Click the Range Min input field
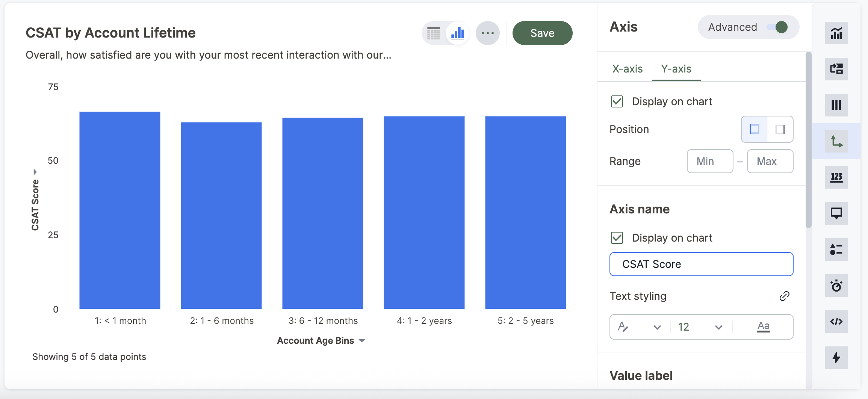The width and height of the screenshot is (868, 399). (710, 161)
